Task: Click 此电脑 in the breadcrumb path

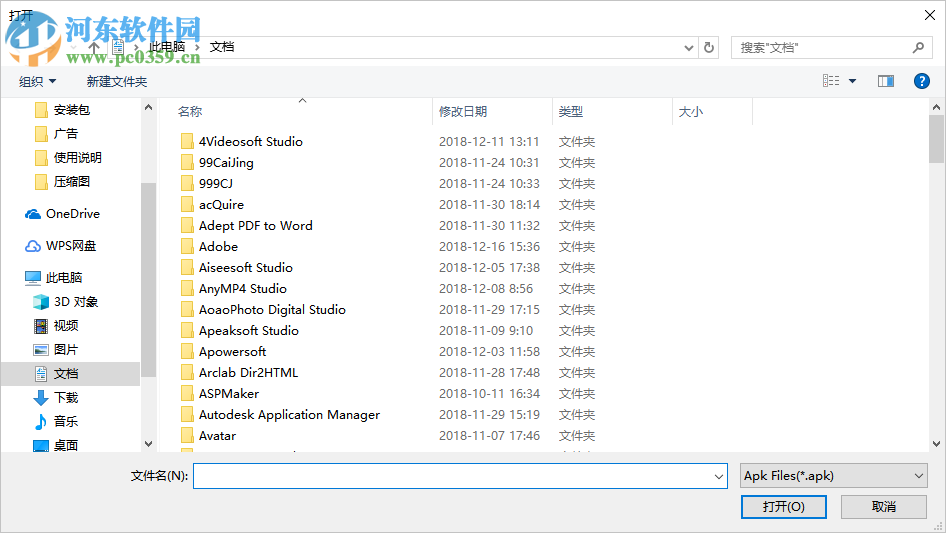Action: (x=167, y=47)
